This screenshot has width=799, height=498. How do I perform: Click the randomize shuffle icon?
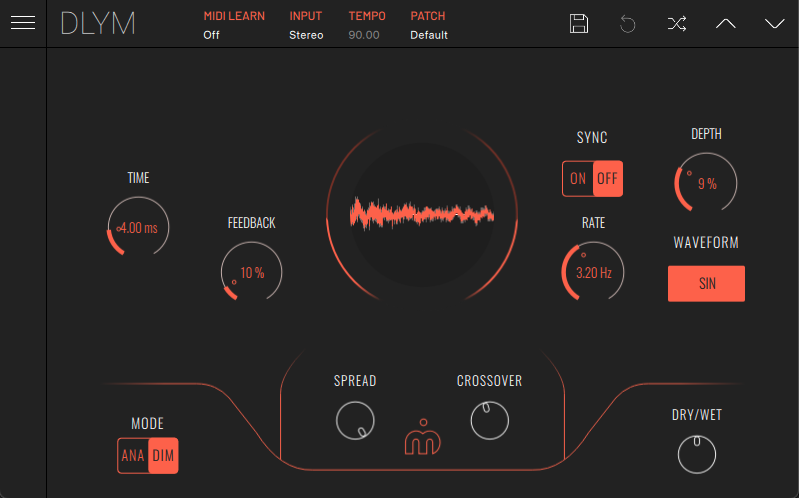[x=677, y=24]
